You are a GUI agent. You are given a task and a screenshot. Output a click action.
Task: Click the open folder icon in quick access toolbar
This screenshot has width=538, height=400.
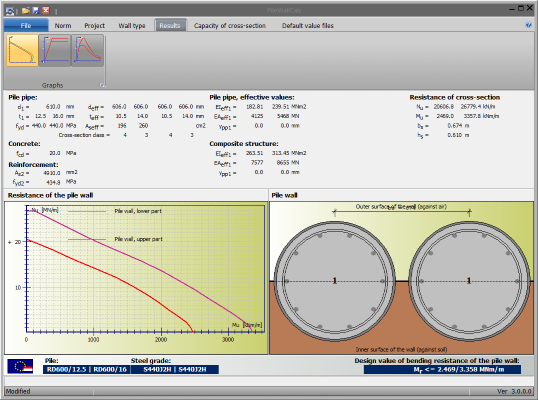[25, 11]
